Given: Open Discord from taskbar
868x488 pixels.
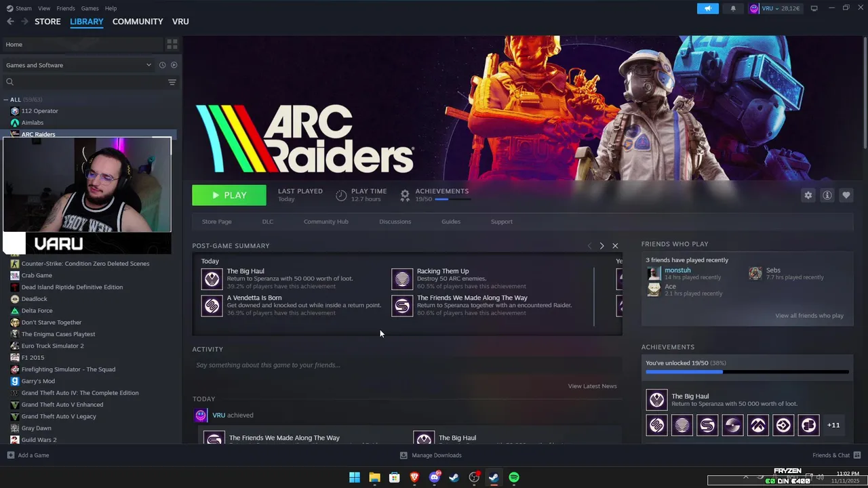Looking at the screenshot, I should 435,478.
